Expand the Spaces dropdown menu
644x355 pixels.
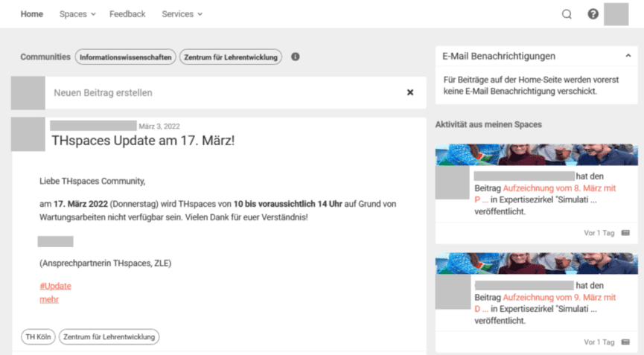tap(77, 14)
